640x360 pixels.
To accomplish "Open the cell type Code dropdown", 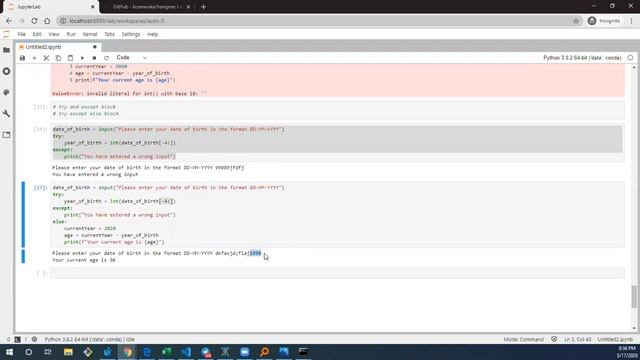I will coord(131,58).
